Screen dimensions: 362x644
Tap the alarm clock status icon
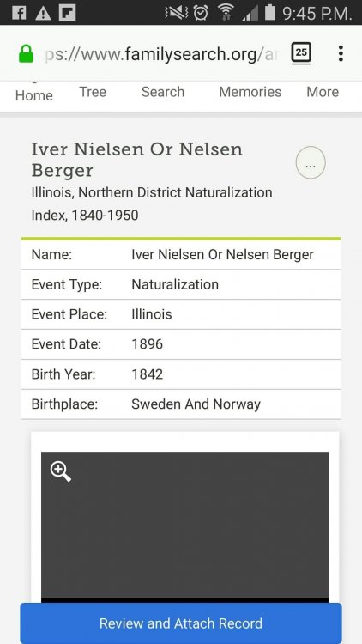(201, 13)
